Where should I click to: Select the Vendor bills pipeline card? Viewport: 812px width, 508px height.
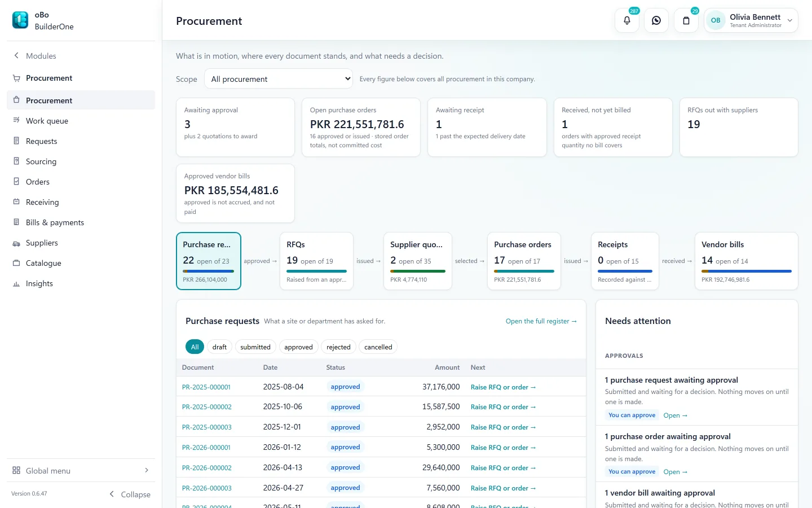[746, 261]
